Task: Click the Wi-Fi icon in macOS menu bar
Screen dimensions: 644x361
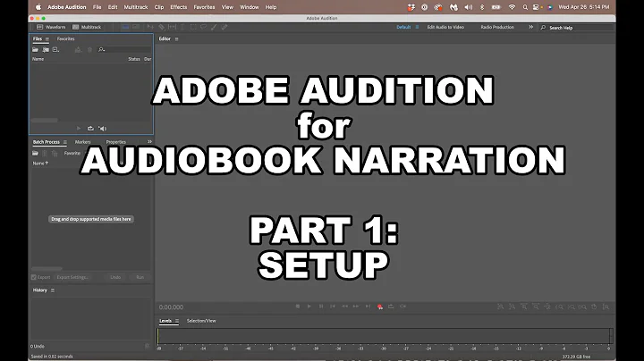Action: click(512, 7)
